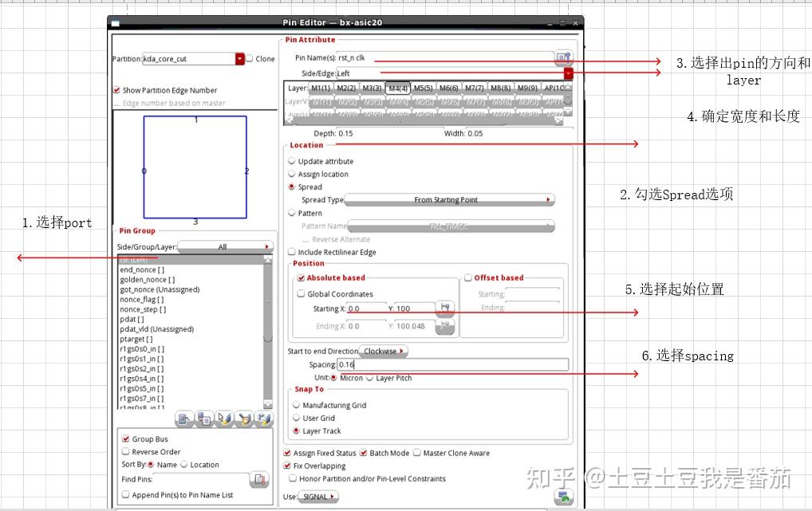Image resolution: width=812 pixels, height=511 pixels.
Task: Click the Find Pins search icon
Action: 259,479
